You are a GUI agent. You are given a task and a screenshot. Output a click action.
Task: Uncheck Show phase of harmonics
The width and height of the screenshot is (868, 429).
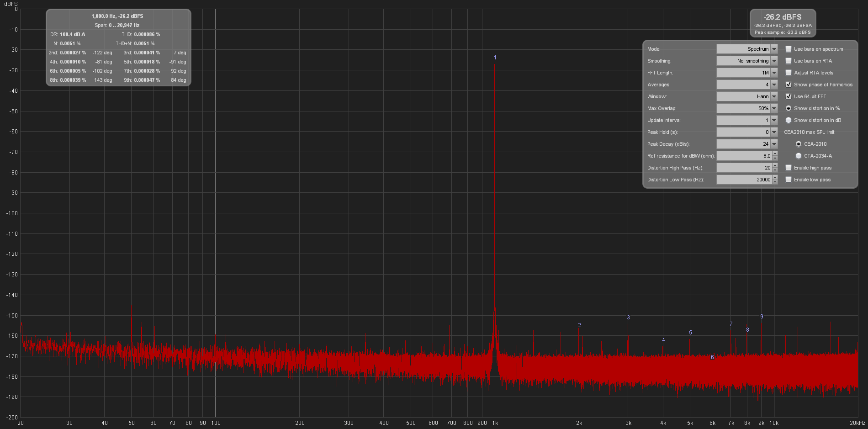point(789,85)
